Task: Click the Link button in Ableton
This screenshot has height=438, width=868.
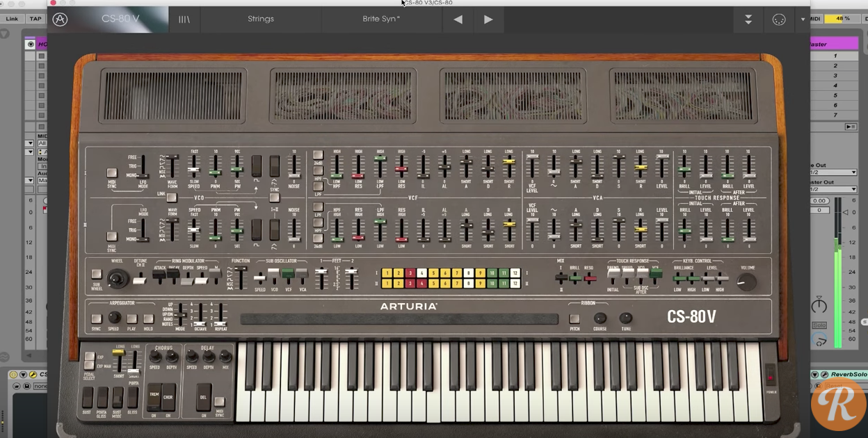Action: 13,19
